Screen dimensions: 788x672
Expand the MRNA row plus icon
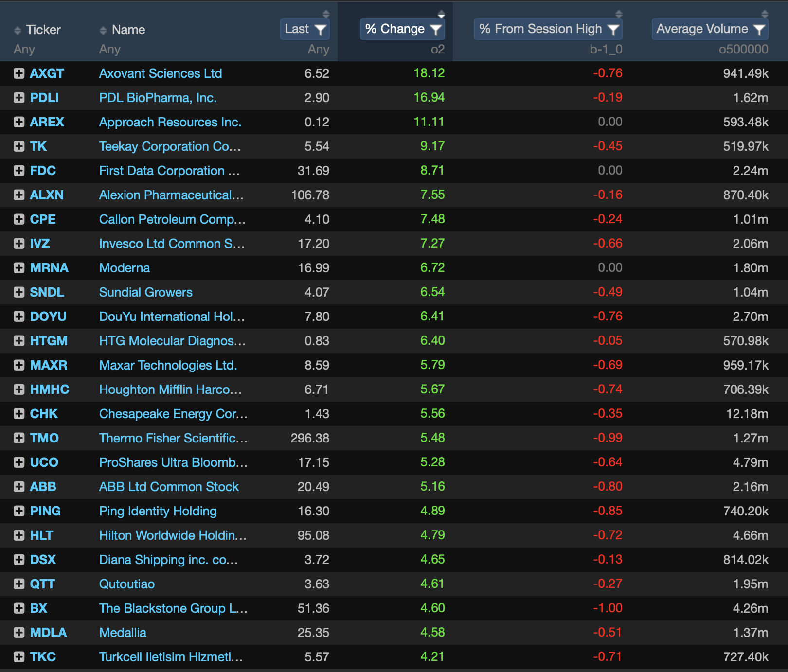pyautogui.click(x=19, y=268)
